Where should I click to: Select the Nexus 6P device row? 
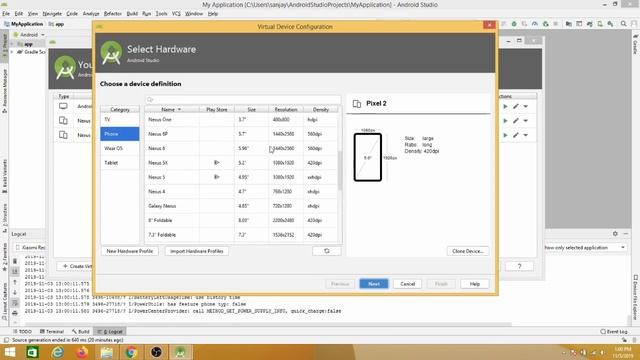coord(241,134)
